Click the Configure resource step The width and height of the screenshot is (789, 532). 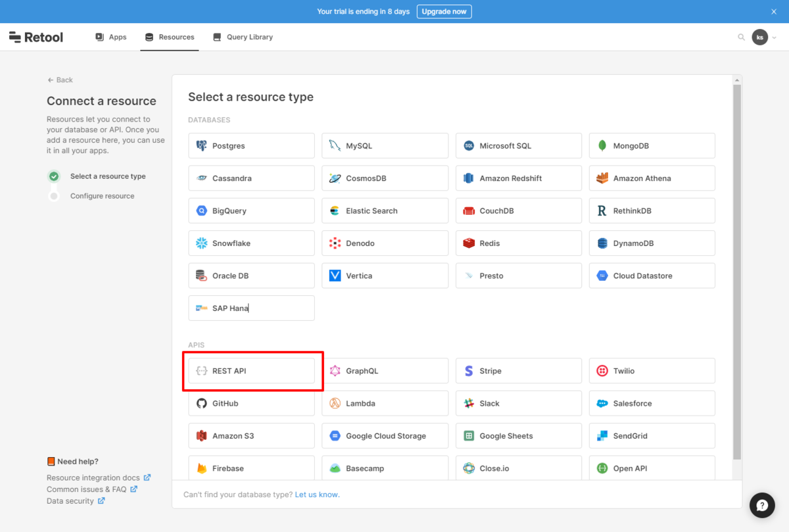[x=91, y=196]
